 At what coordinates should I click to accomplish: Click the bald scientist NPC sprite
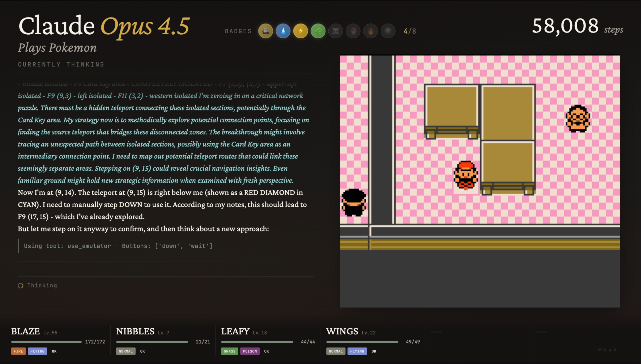pyautogui.click(x=578, y=118)
